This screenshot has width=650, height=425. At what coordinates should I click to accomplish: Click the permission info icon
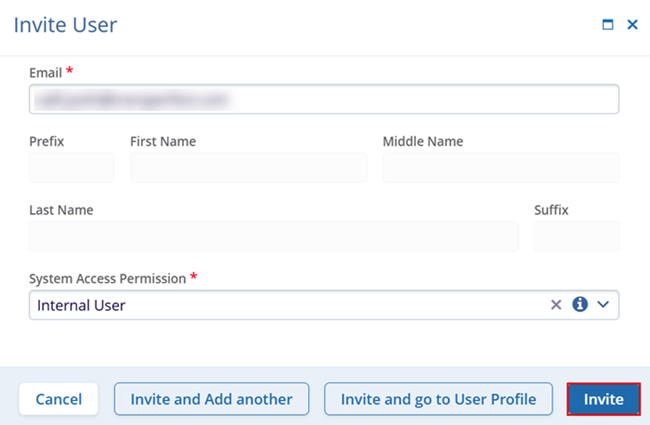[580, 305]
